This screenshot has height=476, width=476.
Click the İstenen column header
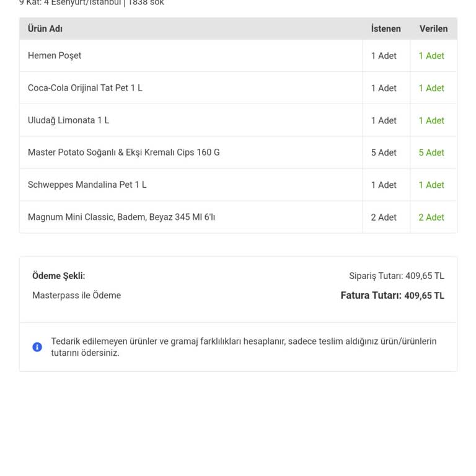(386, 29)
